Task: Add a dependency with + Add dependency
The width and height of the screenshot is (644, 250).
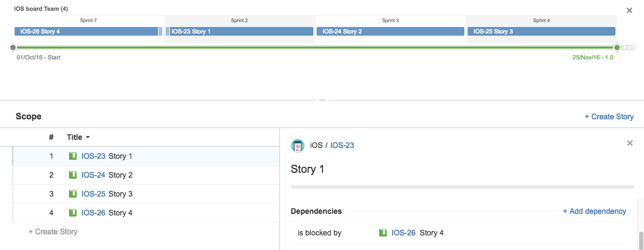Action: pos(594,211)
